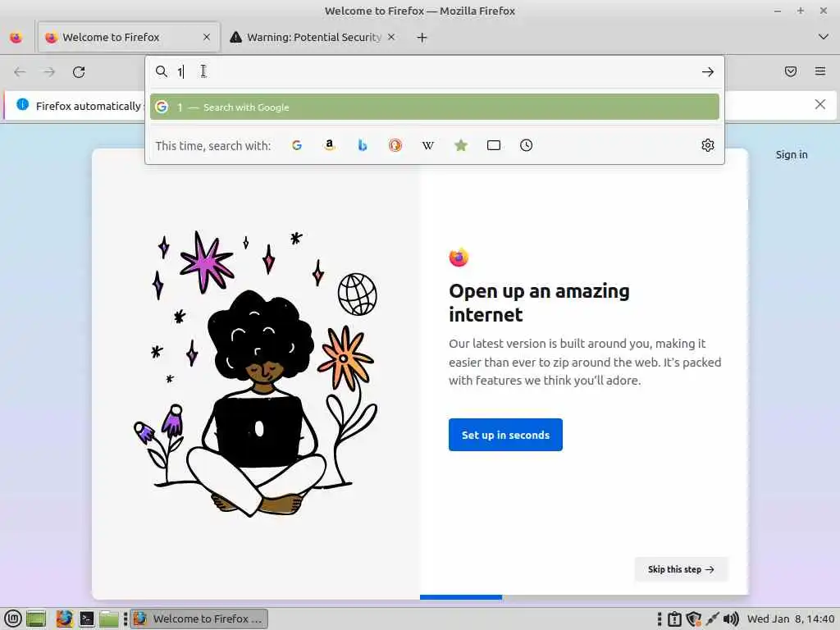This screenshot has height=630, width=840.
Task: Close the Warning: Potential Security tab
Action: tap(391, 37)
